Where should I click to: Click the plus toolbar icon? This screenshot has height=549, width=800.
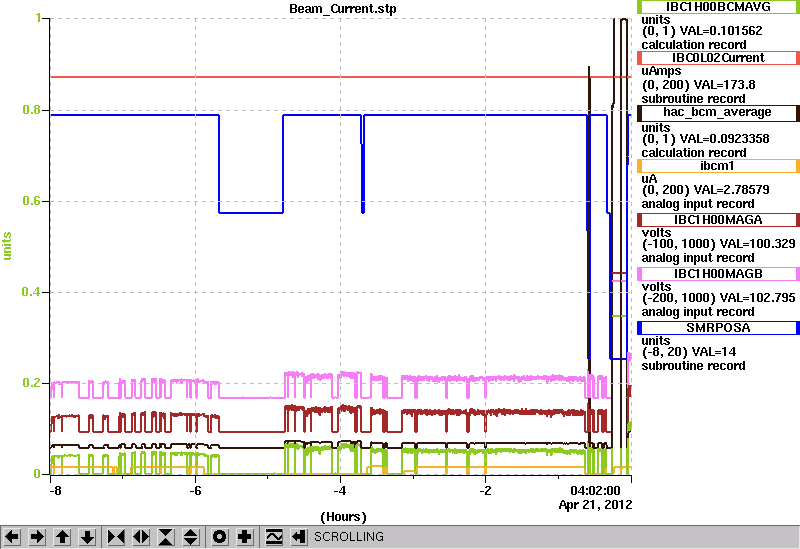pos(245,537)
